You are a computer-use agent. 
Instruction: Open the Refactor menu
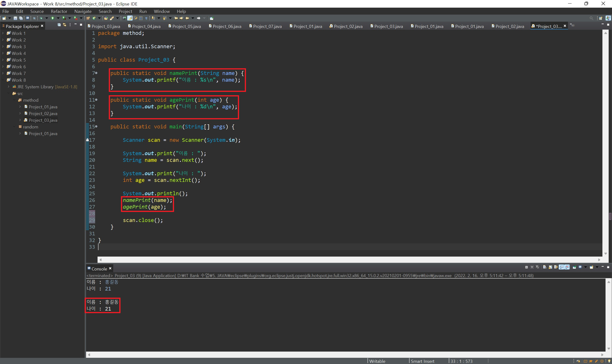pyautogui.click(x=59, y=11)
